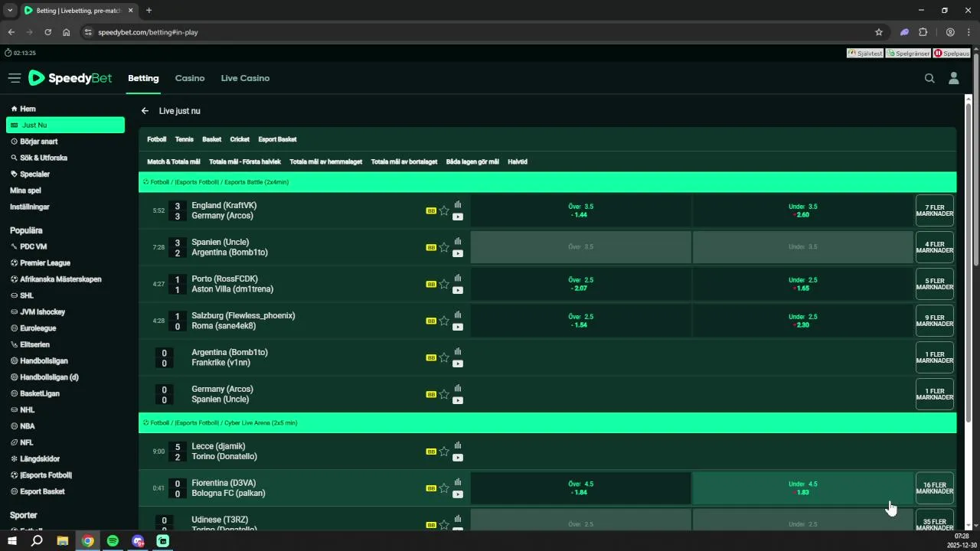This screenshot has height=551, width=980.
Task: Select the Halvtid market tab
Action: 518,161
